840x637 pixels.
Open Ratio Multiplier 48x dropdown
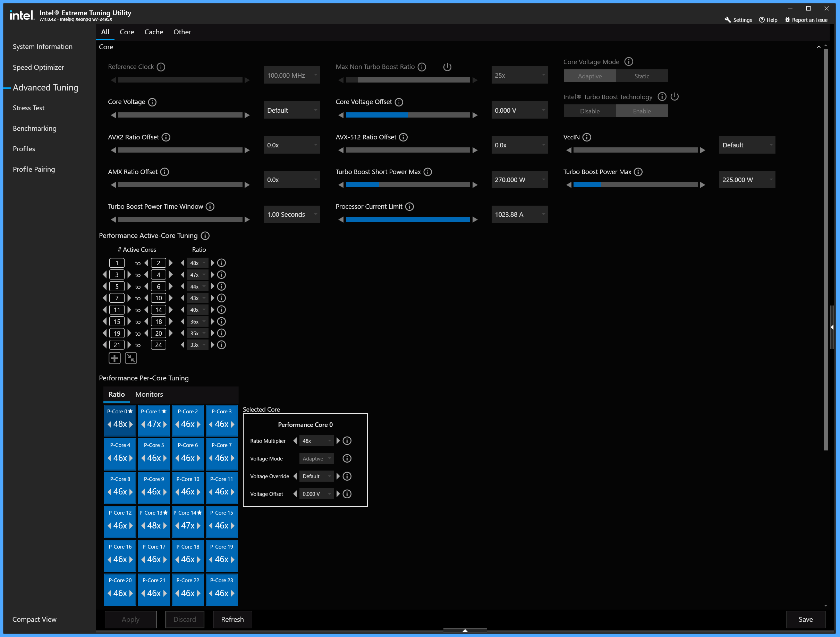coord(316,441)
